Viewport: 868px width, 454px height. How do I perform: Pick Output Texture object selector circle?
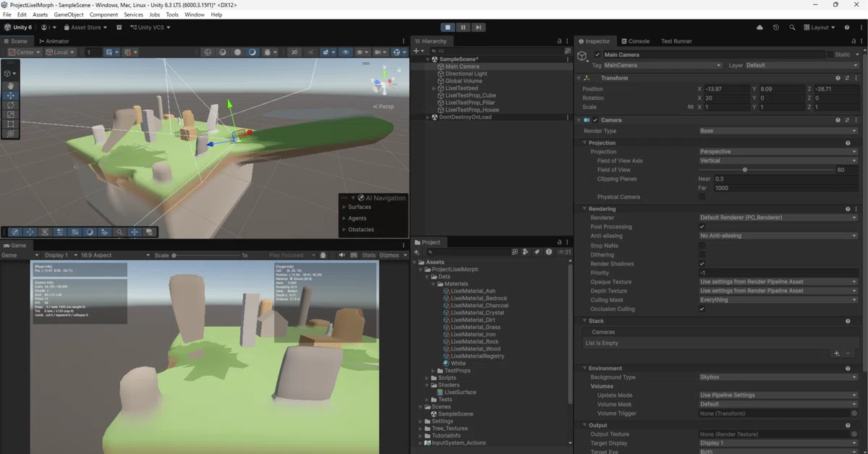tap(854, 434)
